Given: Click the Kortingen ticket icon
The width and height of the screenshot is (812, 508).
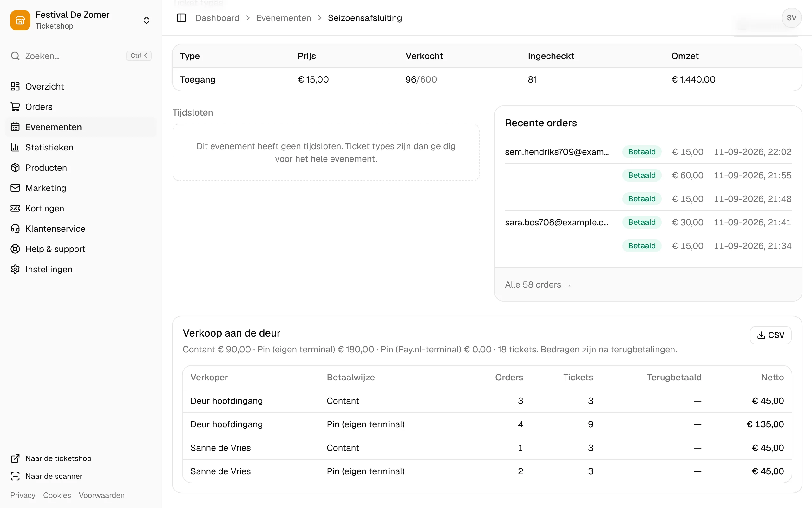Looking at the screenshot, I should [15, 208].
